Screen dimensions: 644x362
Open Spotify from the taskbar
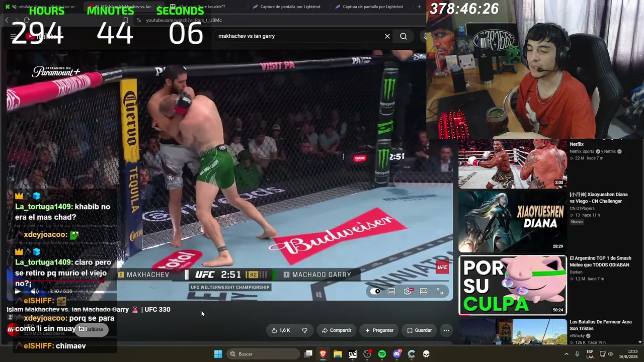[382, 354]
